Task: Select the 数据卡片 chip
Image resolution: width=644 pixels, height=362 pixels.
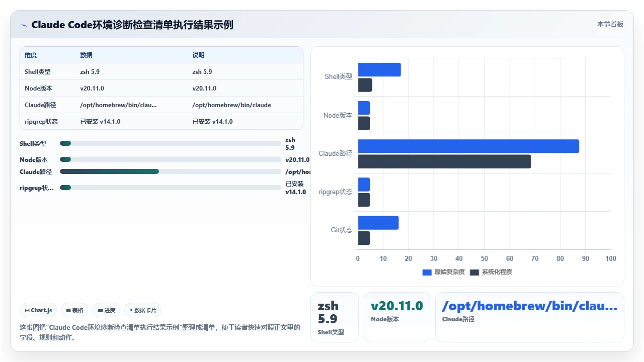Action: pos(143,310)
